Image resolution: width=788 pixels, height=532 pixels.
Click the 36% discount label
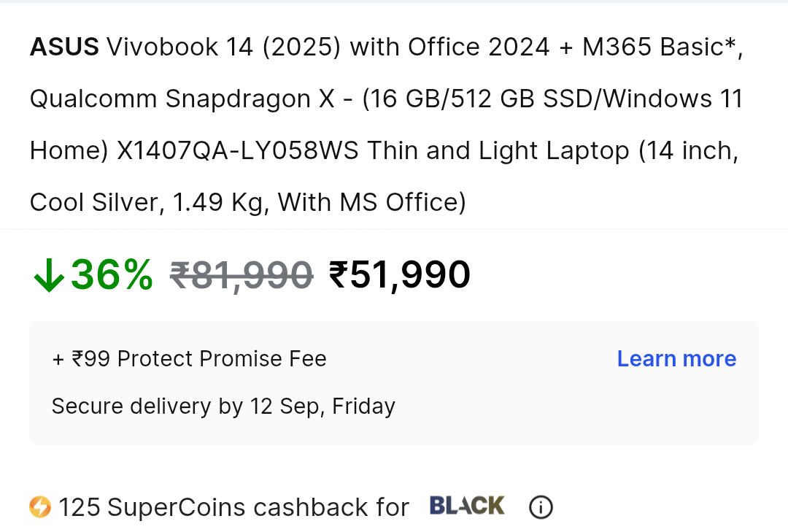(112, 275)
